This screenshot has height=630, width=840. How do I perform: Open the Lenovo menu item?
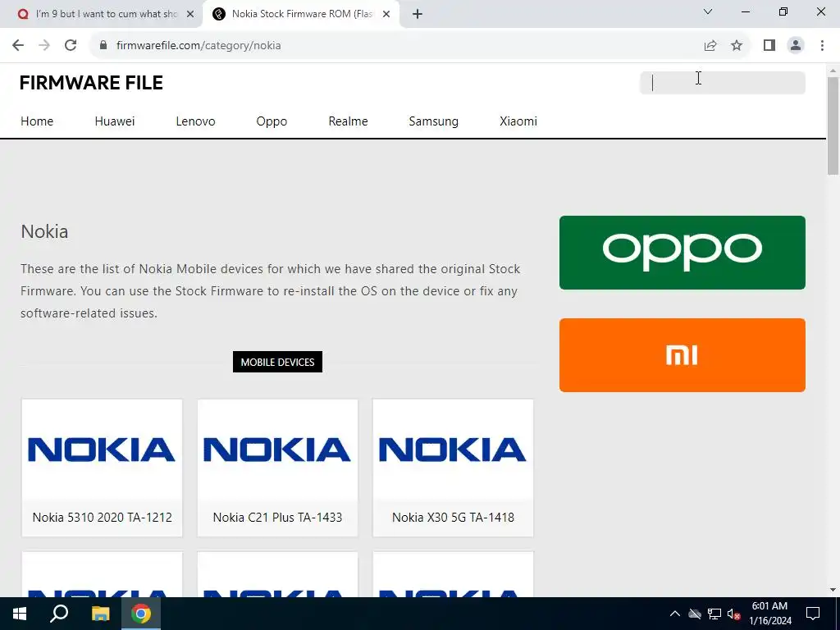pos(195,121)
